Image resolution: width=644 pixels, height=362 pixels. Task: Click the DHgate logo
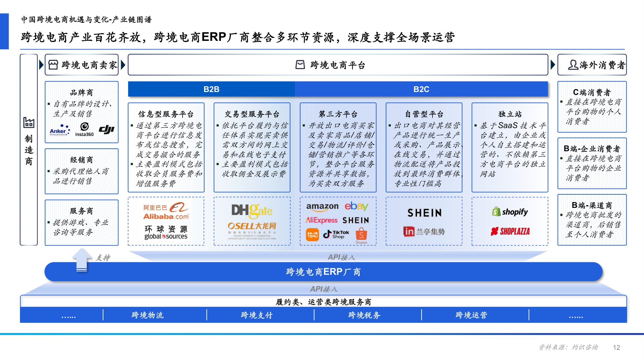click(x=252, y=211)
